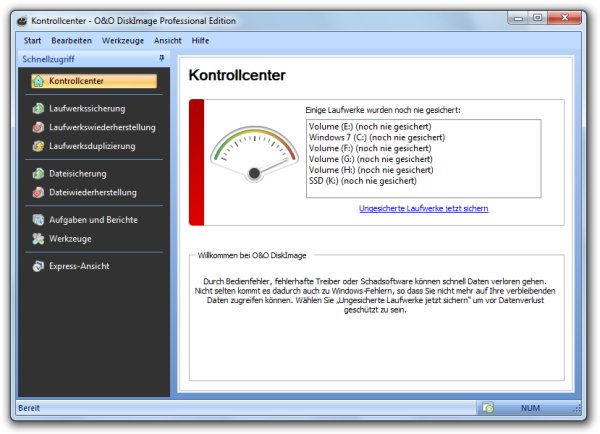This screenshot has width=600, height=434.
Task: Minimize the DiskImage window
Action: (x=518, y=18)
